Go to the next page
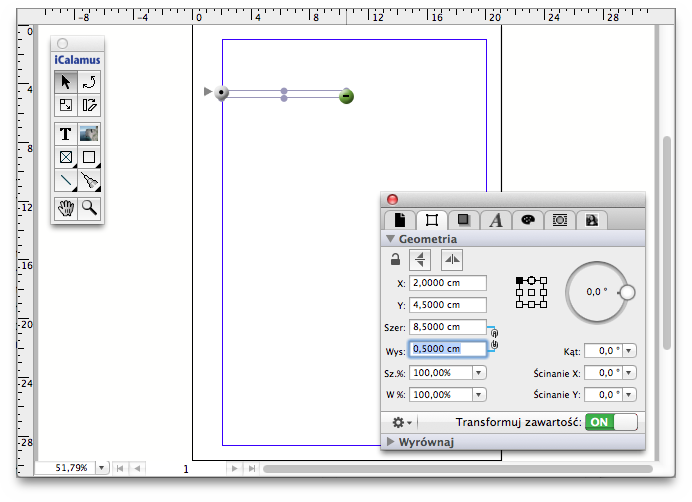This screenshot has height=502, width=692. click(x=234, y=468)
